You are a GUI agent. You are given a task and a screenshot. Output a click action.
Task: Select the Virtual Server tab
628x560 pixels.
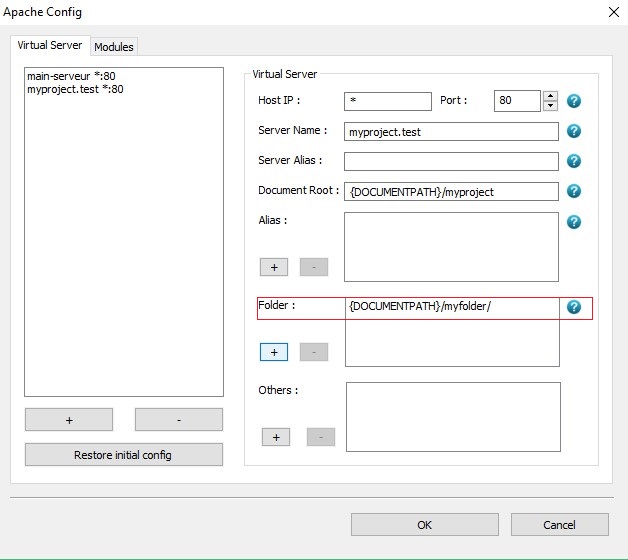50,46
